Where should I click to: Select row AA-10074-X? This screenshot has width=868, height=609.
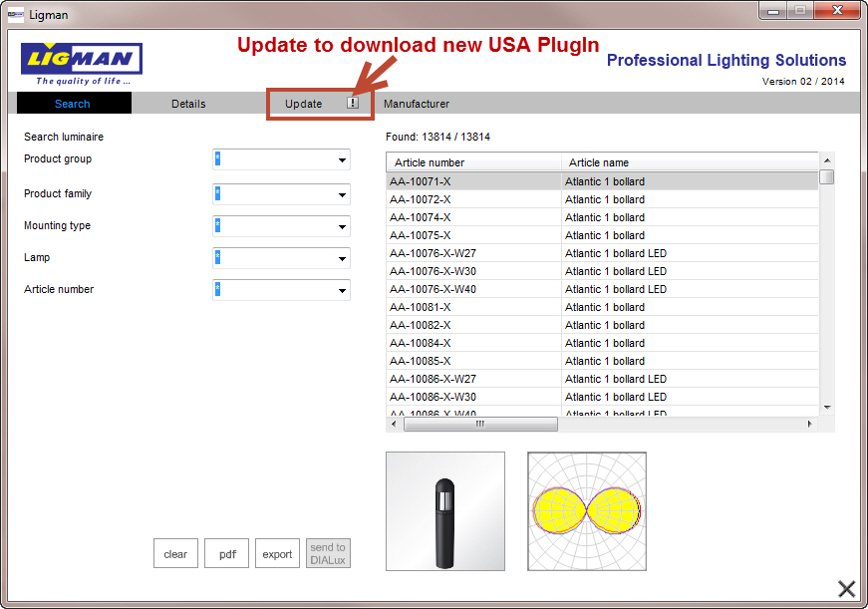click(x=602, y=217)
